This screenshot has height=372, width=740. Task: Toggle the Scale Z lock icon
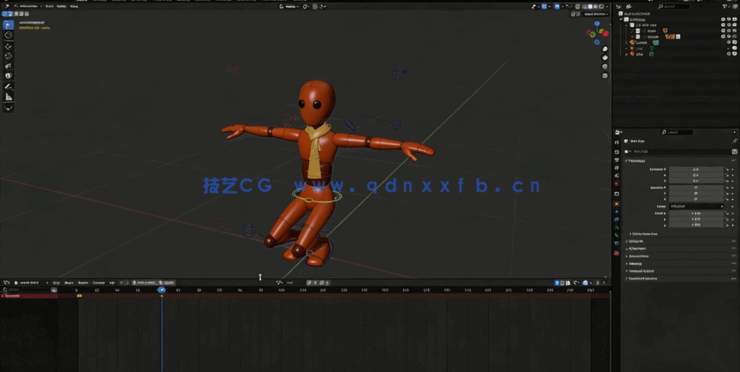pos(727,225)
